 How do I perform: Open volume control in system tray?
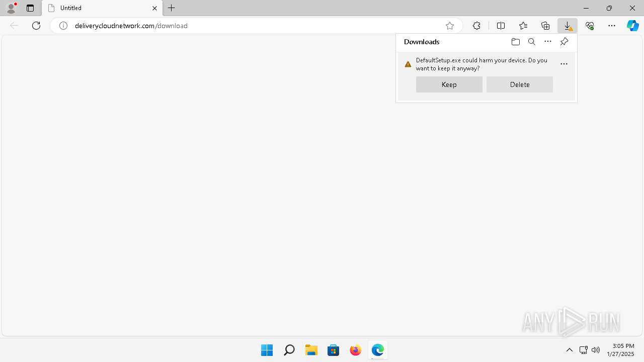[x=596, y=350]
